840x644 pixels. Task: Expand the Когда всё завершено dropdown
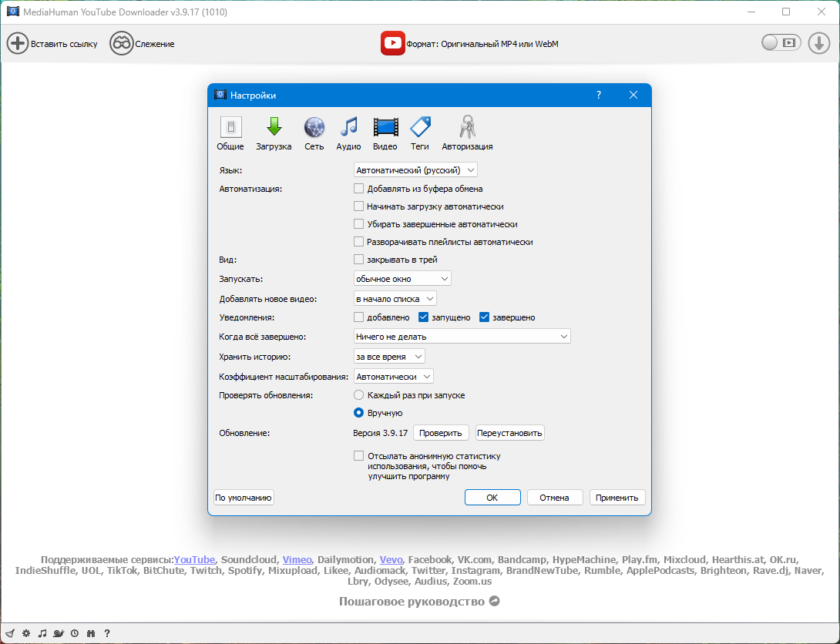pos(462,337)
